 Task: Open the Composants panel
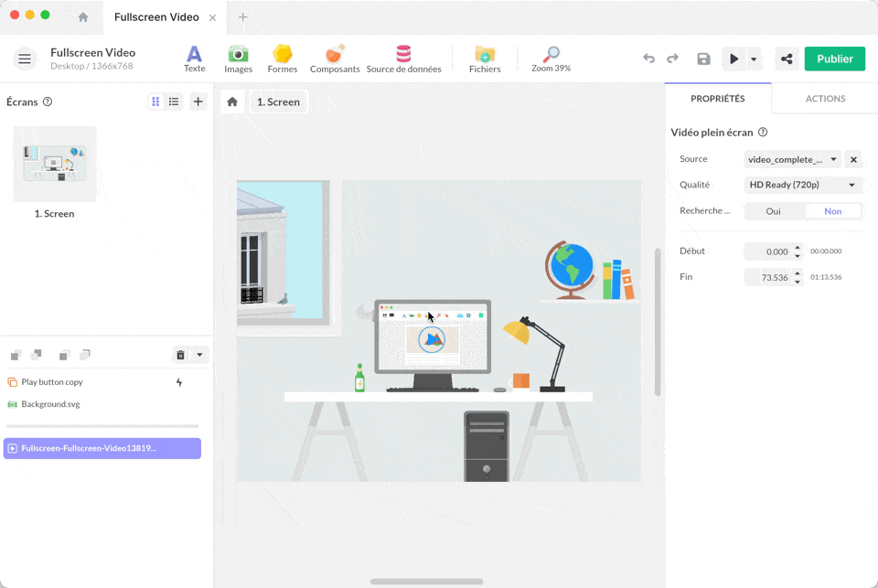pos(335,59)
